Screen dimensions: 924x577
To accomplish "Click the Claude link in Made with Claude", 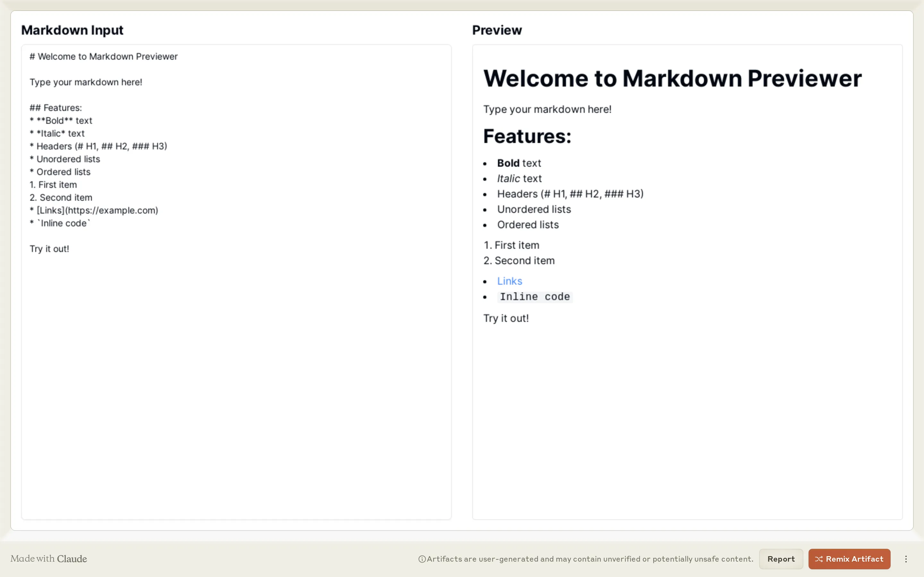I will pyautogui.click(x=72, y=559).
